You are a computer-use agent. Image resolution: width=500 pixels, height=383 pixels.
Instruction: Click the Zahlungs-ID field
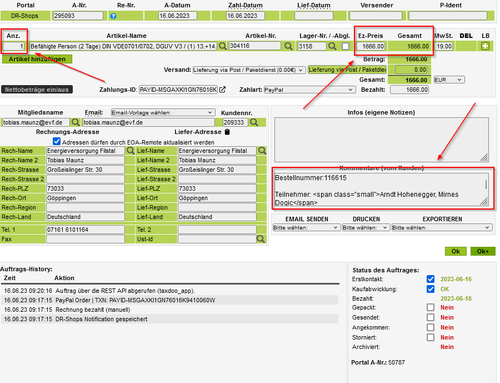pyautogui.click(x=178, y=90)
